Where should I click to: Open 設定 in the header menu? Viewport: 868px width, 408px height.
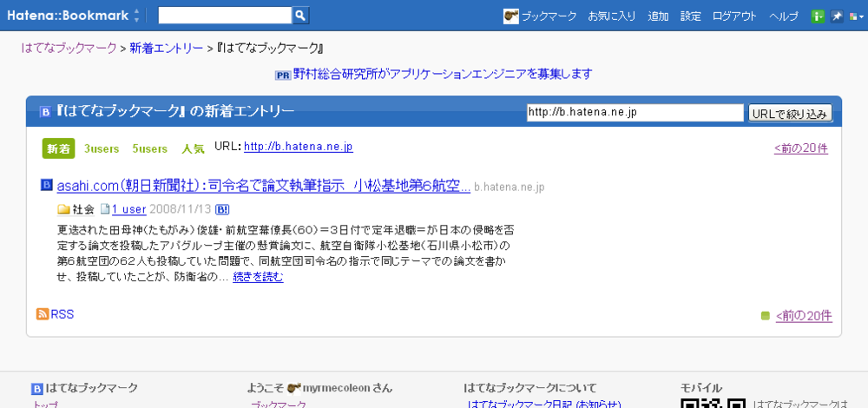690,16
